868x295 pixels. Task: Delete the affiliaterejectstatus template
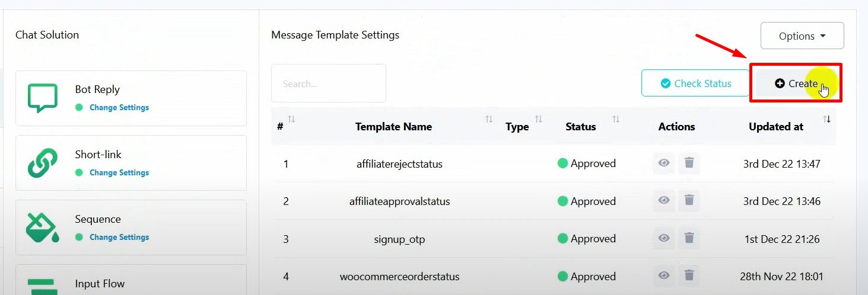pyautogui.click(x=689, y=163)
